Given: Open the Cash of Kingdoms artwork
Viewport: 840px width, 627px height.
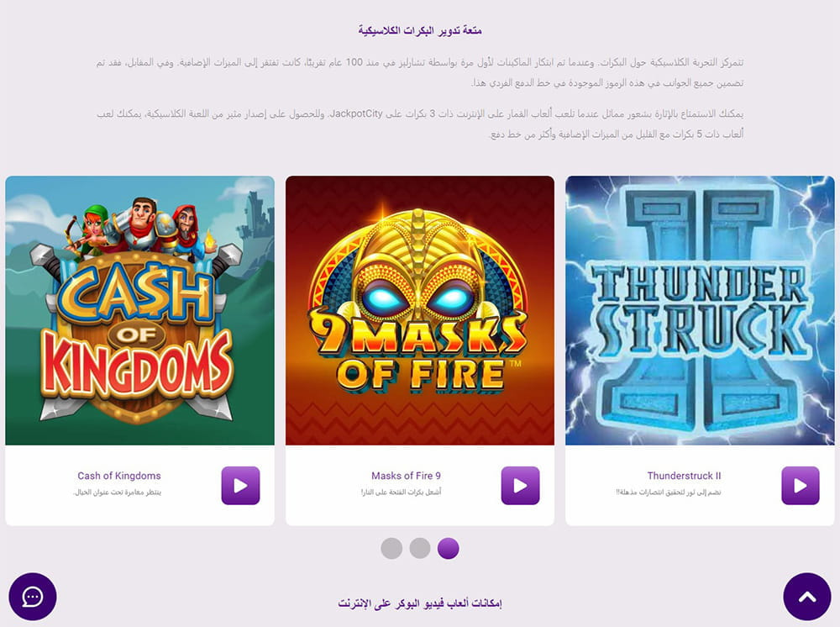Looking at the screenshot, I should click(139, 310).
